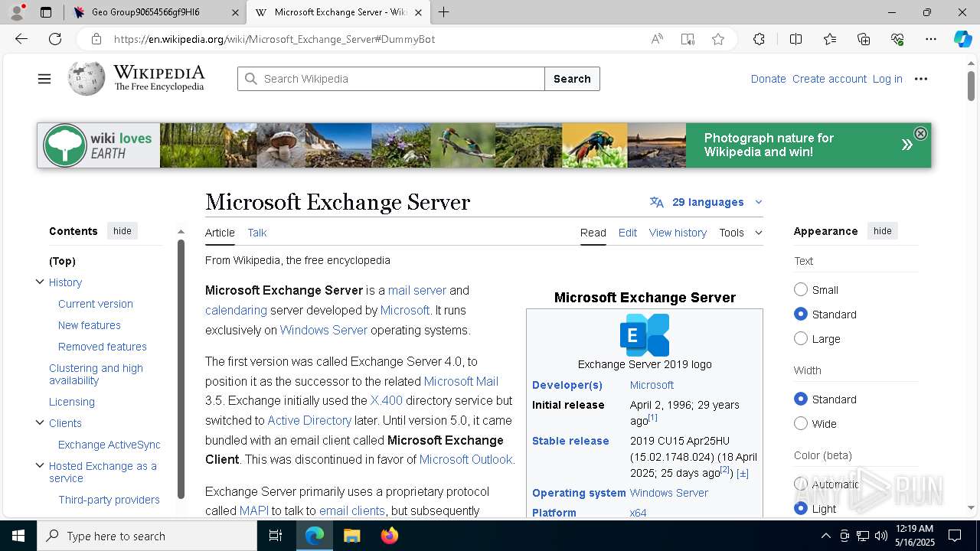Toggle split screen icon
Viewport: 980px width, 551px height.
pyautogui.click(x=795, y=39)
